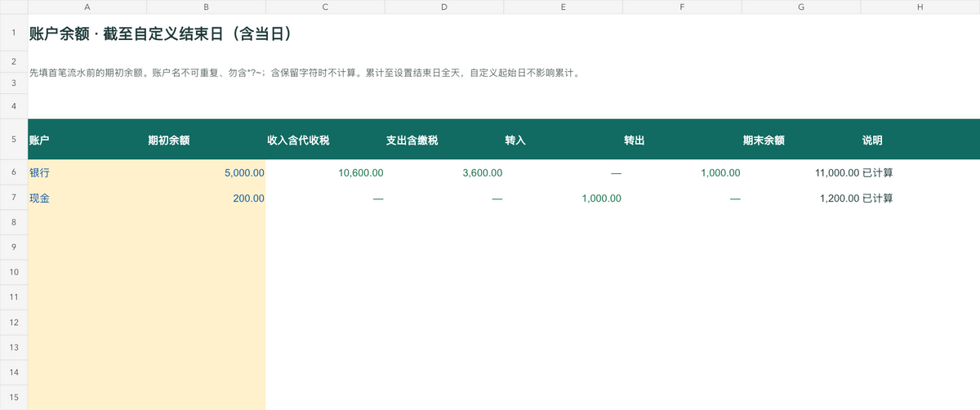This screenshot has height=410, width=980.
Task: Click the 10,600.00 income cell
Action: (325, 172)
